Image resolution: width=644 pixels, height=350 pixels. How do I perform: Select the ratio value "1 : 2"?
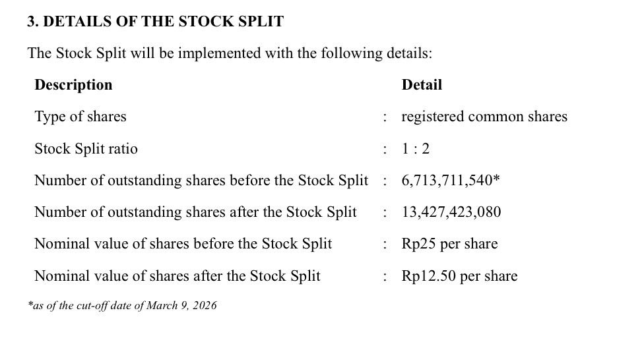click(x=415, y=149)
